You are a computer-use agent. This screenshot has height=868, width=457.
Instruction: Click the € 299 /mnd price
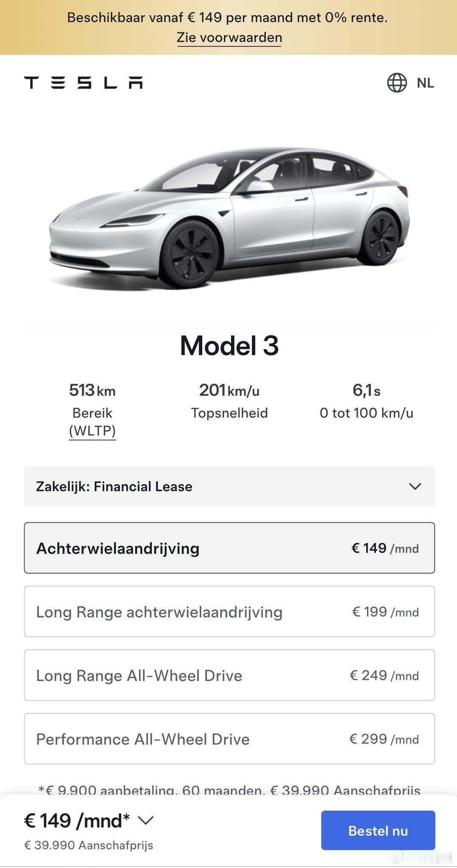pos(384,739)
